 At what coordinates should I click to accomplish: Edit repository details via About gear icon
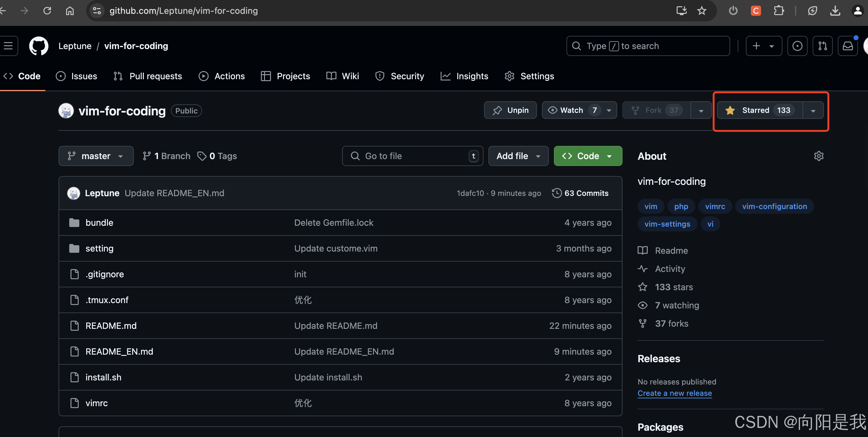[819, 156]
